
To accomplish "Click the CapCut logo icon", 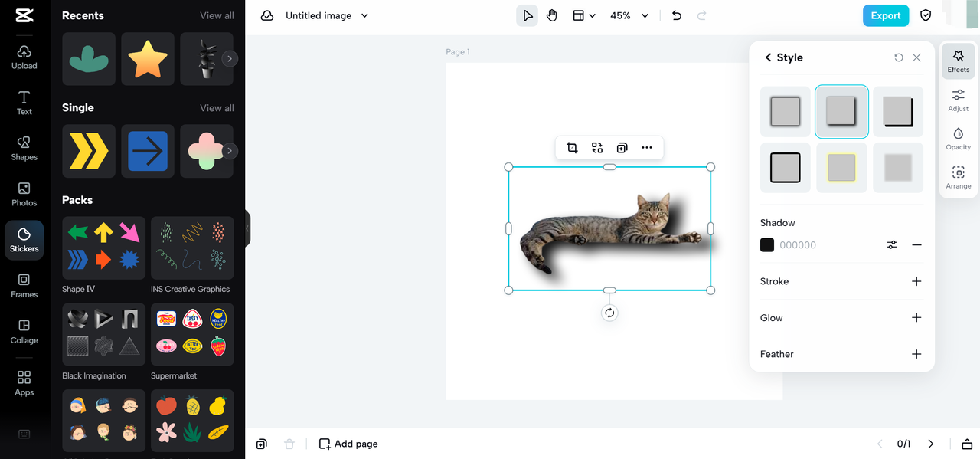I will coord(24,16).
